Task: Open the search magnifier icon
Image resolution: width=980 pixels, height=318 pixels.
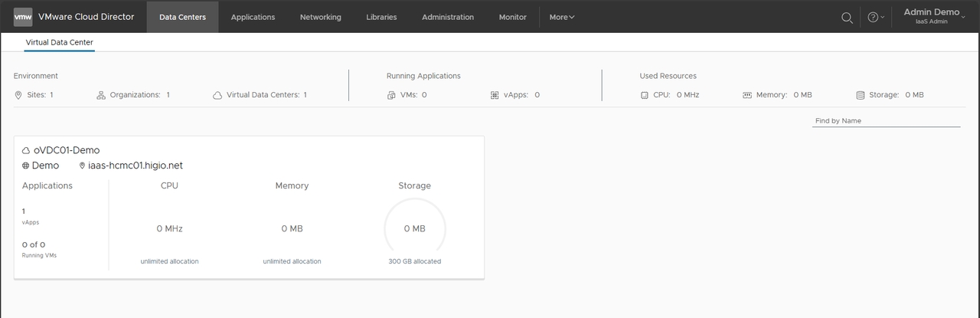Action: pyautogui.click(x=847, y=18)
